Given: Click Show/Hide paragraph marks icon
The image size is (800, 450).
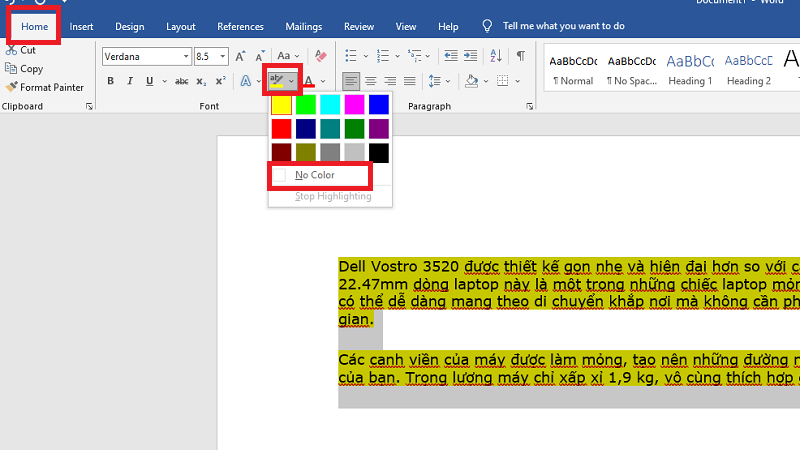Looking at the screenshot, I should click(520, 56).
